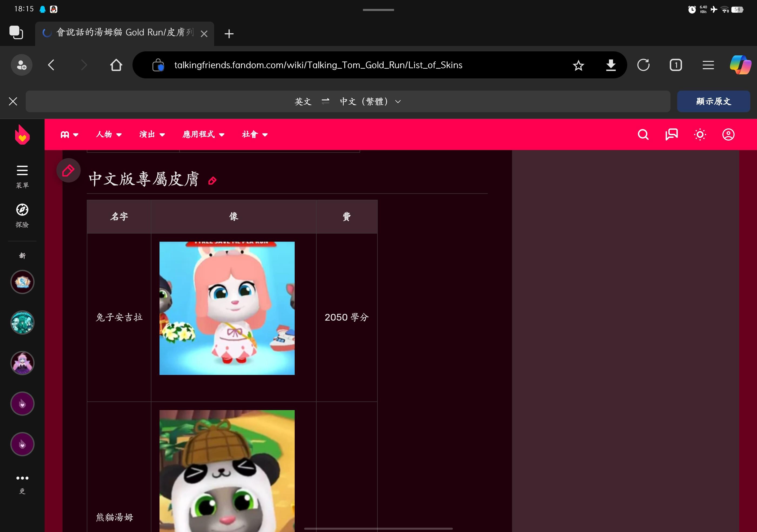Click 顯示原文 show original button
This screenshot has width=757, height=532.
pos(713,101)
